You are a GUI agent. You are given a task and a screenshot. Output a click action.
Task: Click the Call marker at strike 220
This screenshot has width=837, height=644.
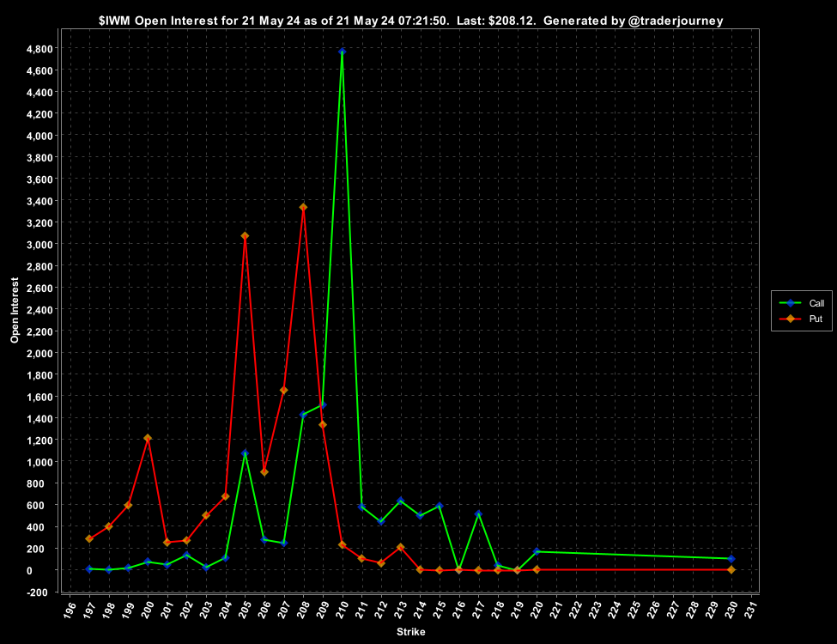click(x=537, y=551)
